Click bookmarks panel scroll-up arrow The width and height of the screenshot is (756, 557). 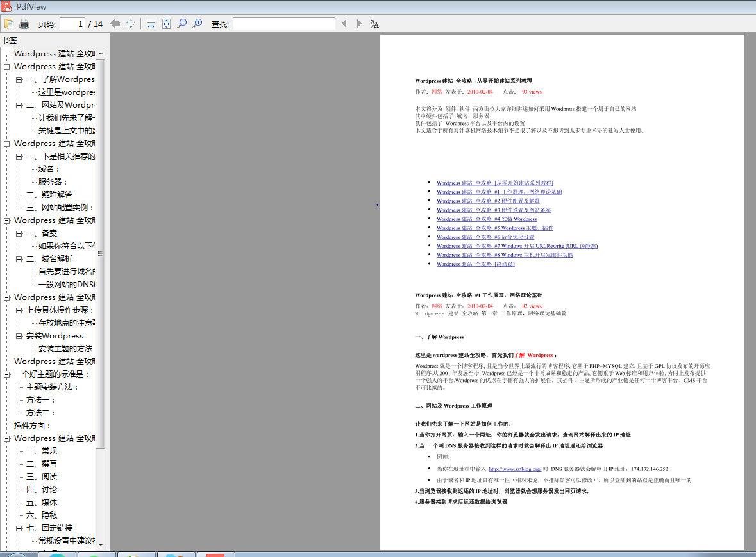pos(101,53)
